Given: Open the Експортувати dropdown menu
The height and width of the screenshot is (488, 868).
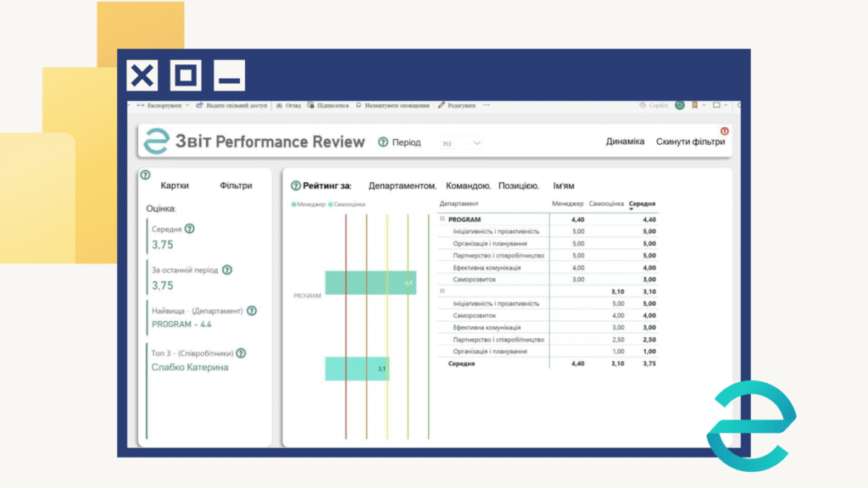Looking at the screenshot, I should [162, 106].
